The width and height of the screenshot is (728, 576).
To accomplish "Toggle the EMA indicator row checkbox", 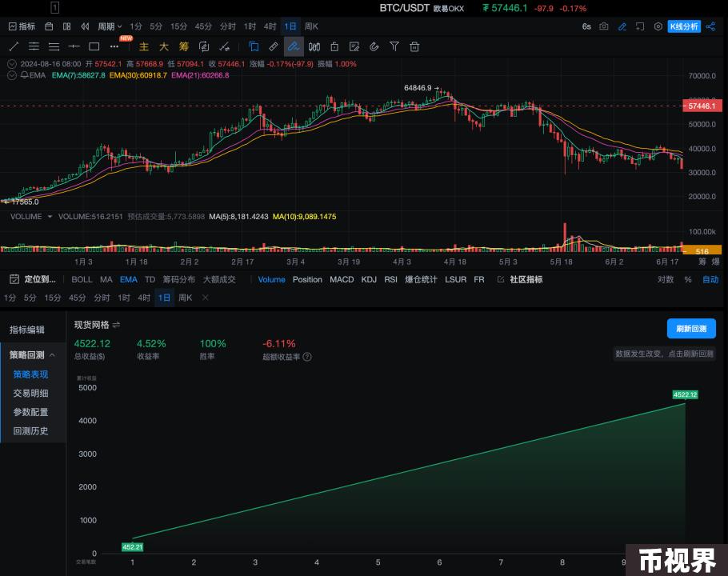I will [12, 75].
